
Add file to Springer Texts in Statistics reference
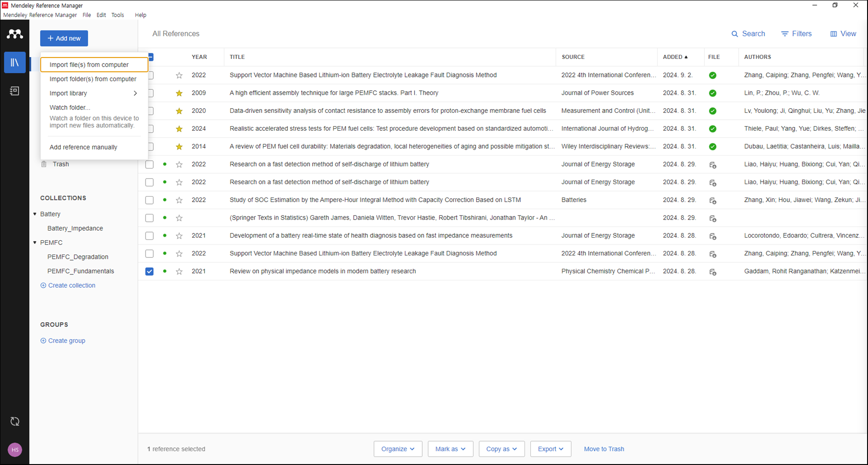click(713, 219)
